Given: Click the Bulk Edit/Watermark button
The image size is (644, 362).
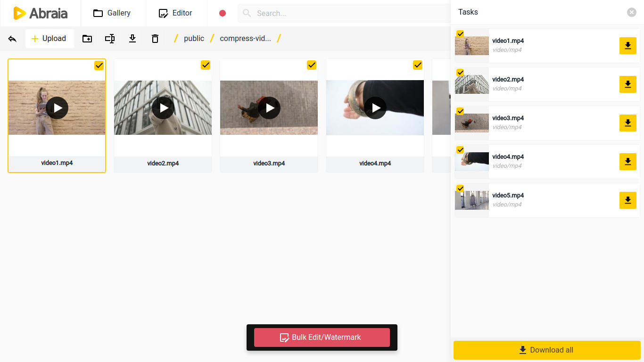Looking at the screenshot, I should pos(322,337).
